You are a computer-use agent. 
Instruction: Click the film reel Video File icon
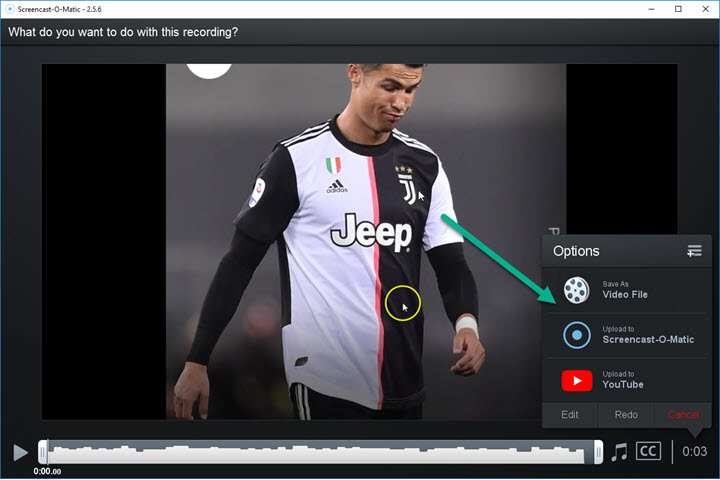(x=577, y=290)
